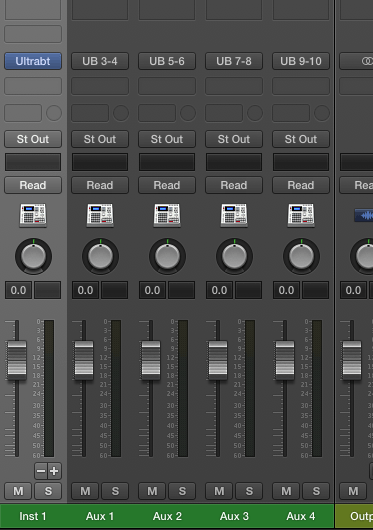This screenshot has height=530, width=373.
Task: Click the drum machine icon on Aux 3
Action: point(234,215)
